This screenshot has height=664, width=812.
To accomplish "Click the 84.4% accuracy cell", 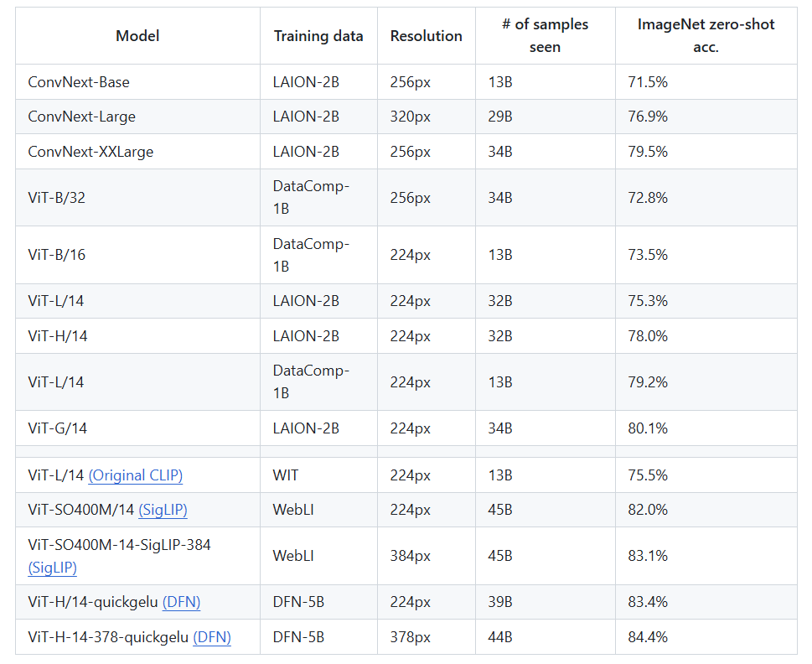I will tap(706, 637).
